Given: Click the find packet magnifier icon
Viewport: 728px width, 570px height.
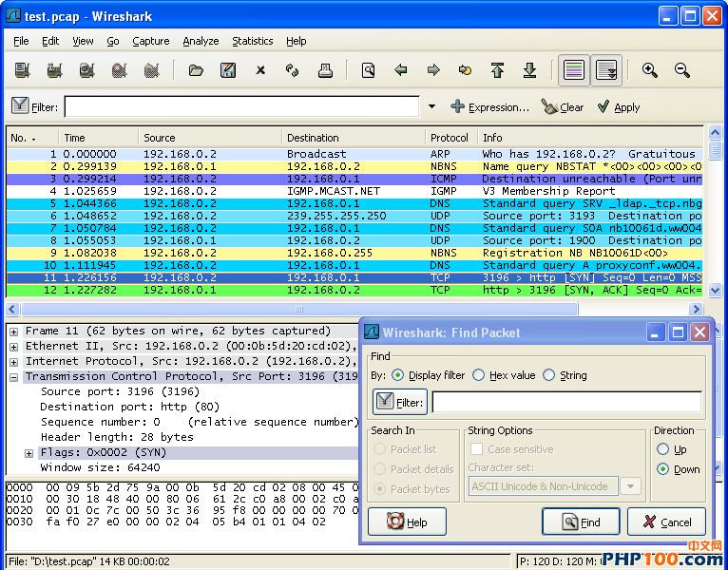Looking at the screenshot, I should coord(368,70).
